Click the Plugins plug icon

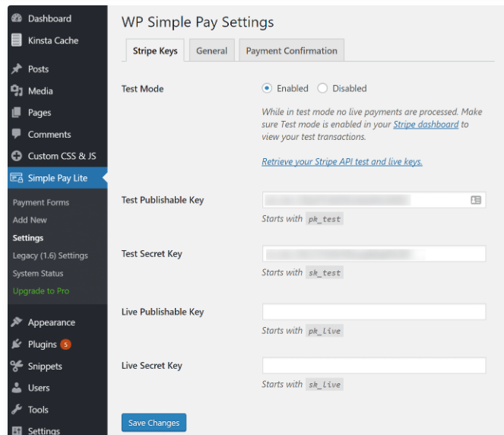click(17, 344)
